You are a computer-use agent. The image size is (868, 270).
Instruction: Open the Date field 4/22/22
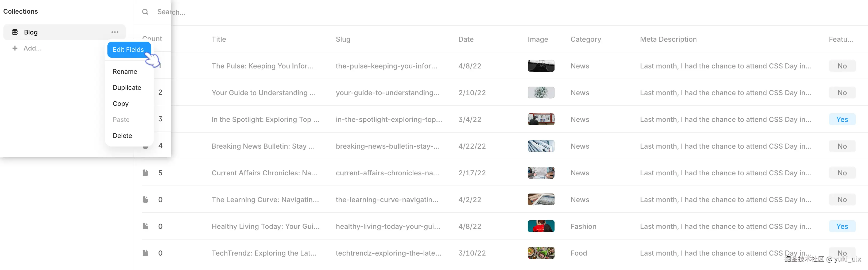[x=472, y=146]
